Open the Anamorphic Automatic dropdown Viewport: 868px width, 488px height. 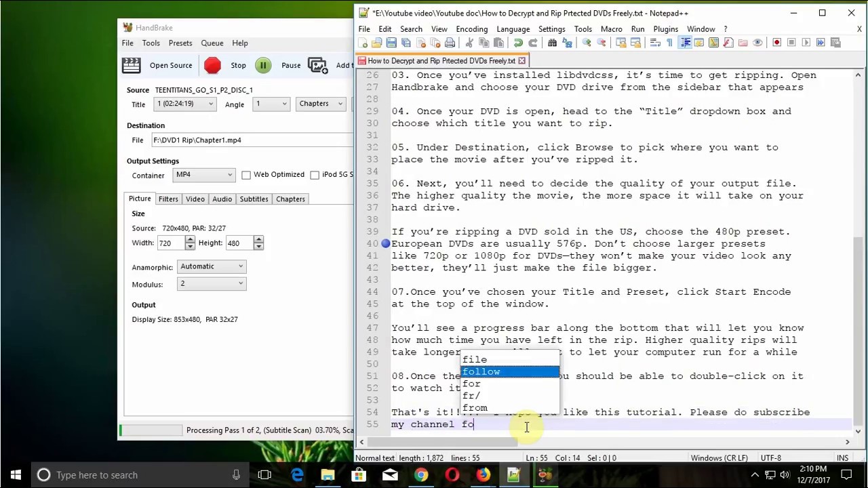pyautogui.click(x=212, y=266)
